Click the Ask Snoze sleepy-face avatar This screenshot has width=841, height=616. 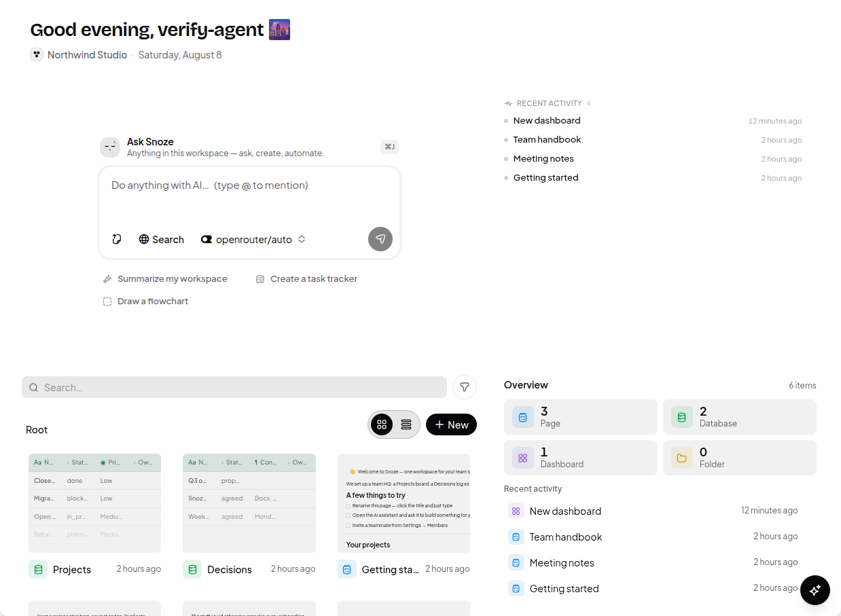coord(110,147)
